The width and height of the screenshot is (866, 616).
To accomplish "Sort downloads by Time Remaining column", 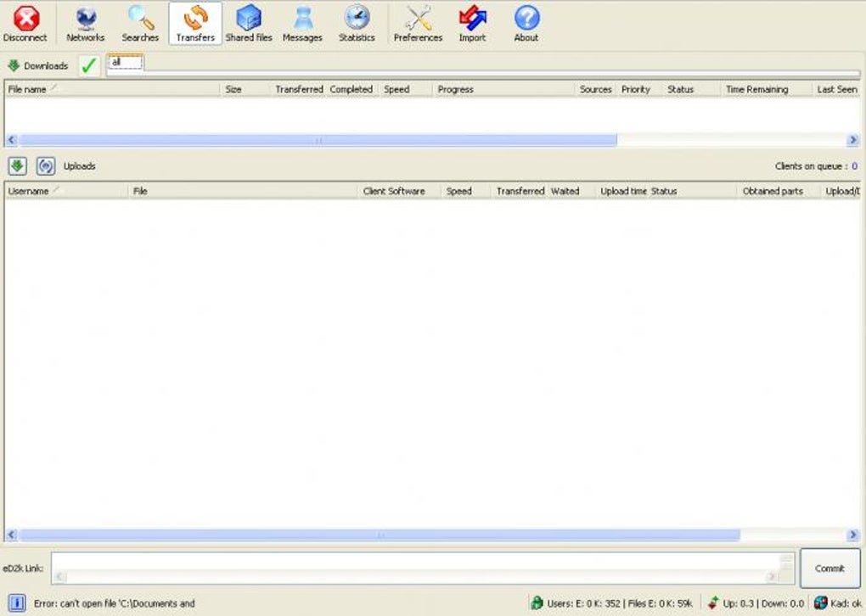I will tap(767, 89).
